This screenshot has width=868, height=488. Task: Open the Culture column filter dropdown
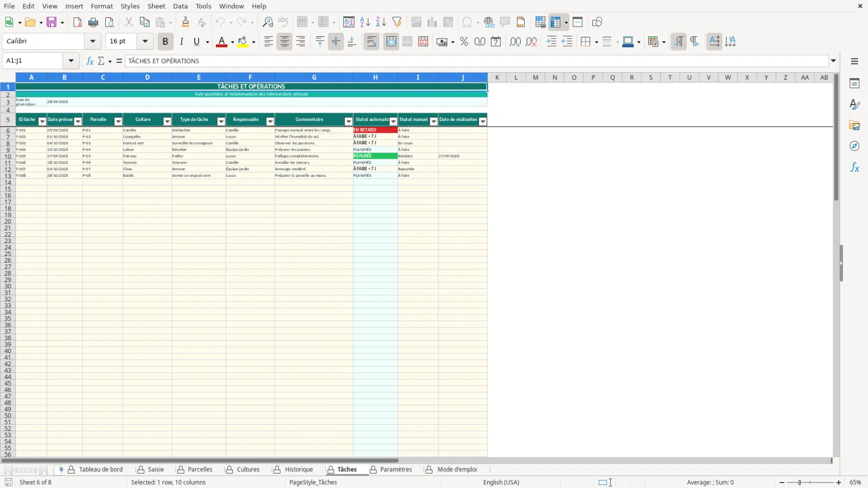(x=167, y=121)
